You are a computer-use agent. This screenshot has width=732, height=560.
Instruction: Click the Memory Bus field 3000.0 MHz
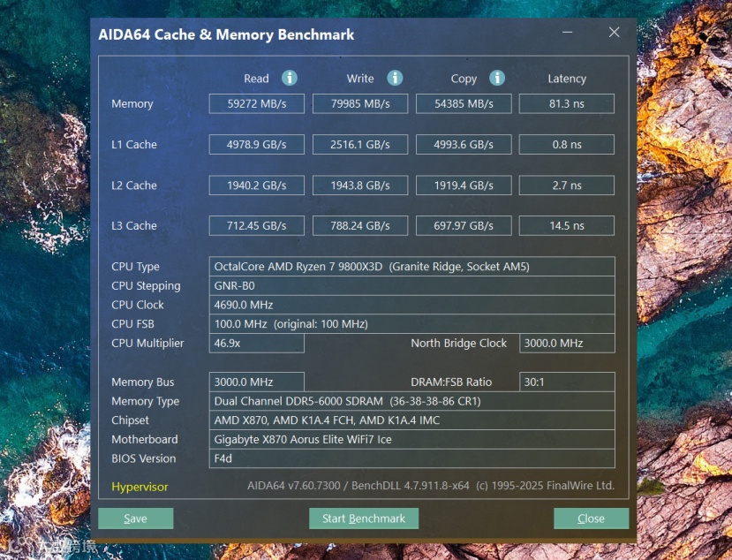click(257, 382)
